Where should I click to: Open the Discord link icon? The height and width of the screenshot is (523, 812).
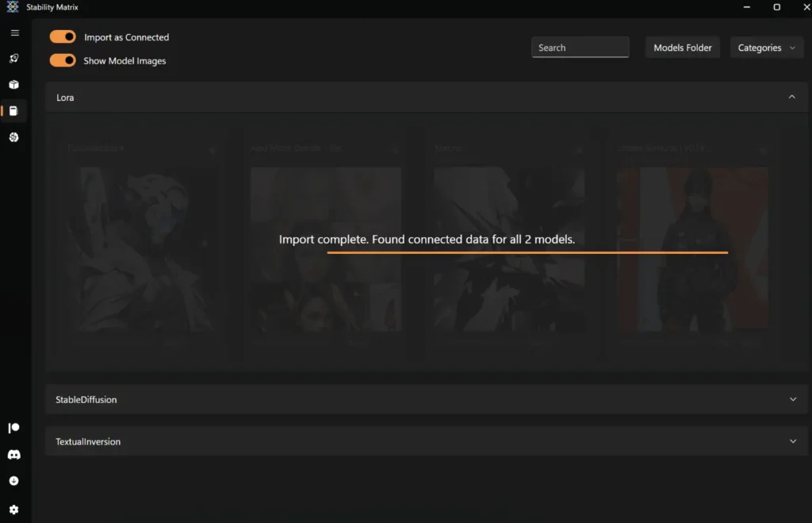pyautogui.click(x=14, y=455)
